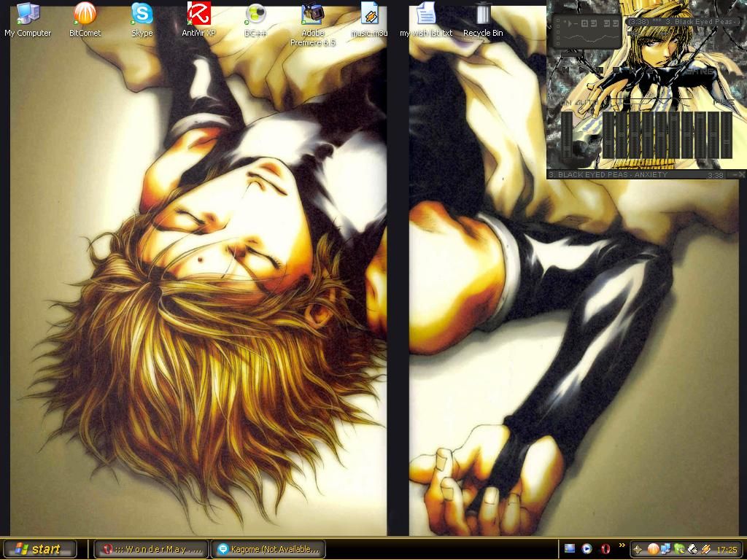Click the 'BLACK EYED PEAS - ANXIETY' title bar
This screenshot has height=560, width=747.
tap(608, 175)
